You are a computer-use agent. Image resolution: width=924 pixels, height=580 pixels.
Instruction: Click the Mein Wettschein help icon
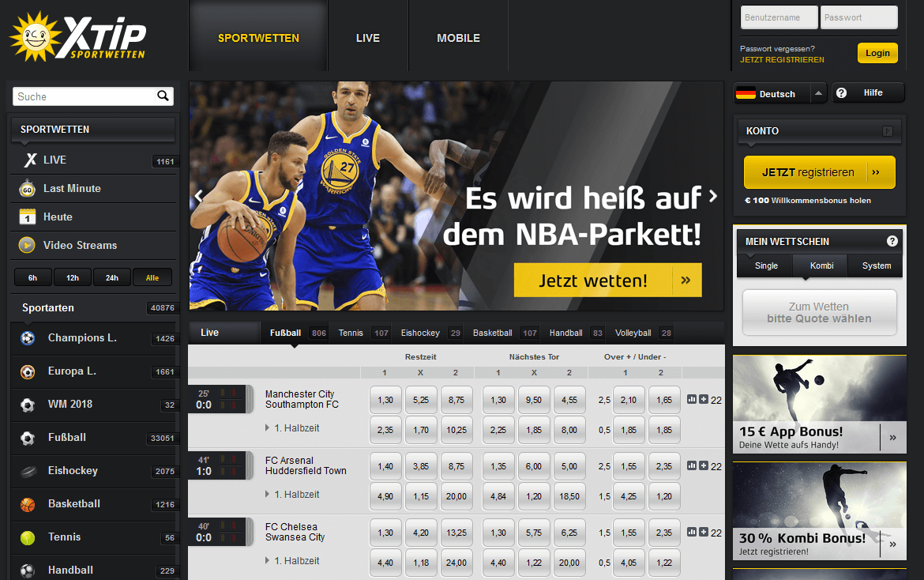pyautogui.click(x=892, y=241)
